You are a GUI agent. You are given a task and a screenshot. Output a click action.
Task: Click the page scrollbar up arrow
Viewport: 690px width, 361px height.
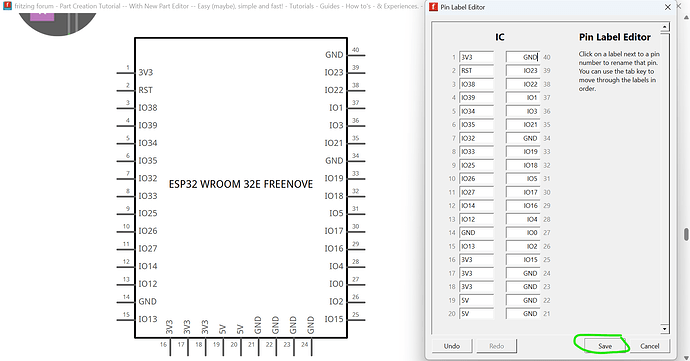coord(686,18)
